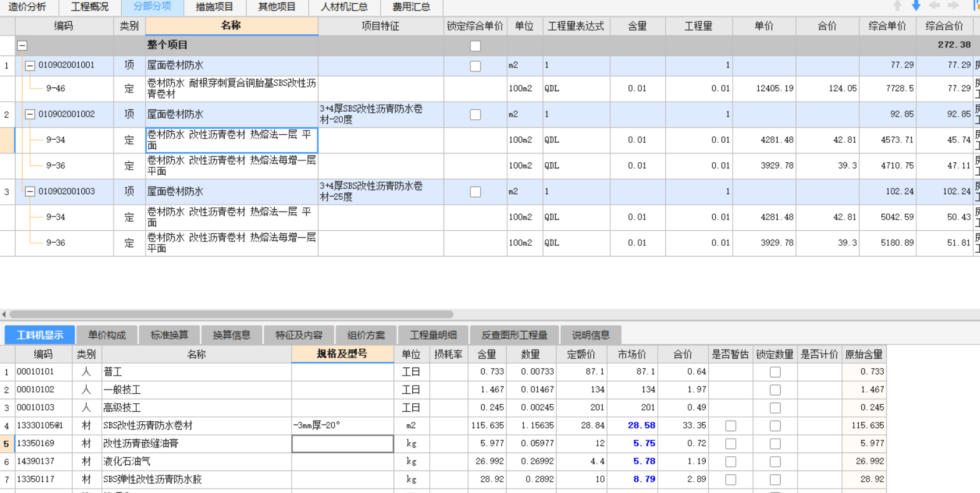Check 锁定数量 for 改性沥青嵌缝油膏 row
Screen dimensions: 980x493
pyautogui.click(x=775, y=444)
